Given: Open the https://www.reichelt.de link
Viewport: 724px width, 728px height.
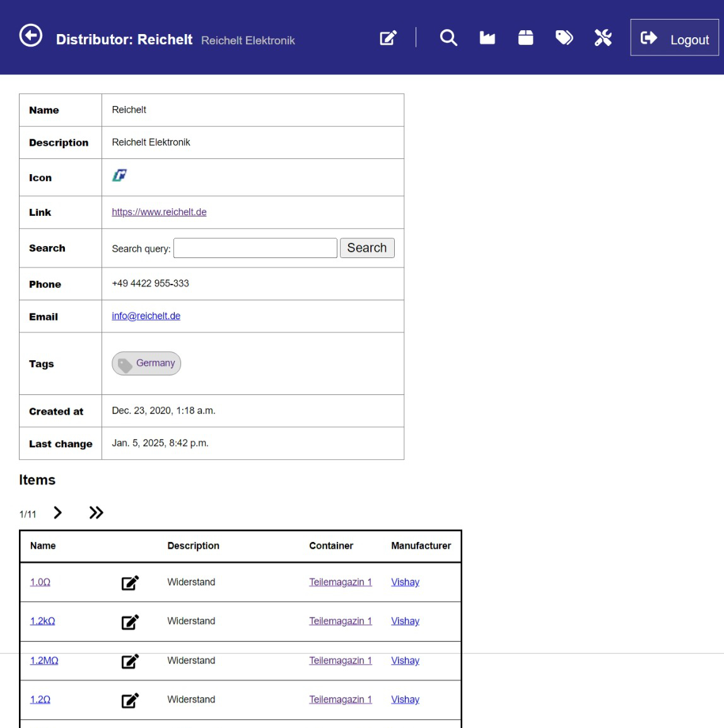Looking at the screenshot, I should pyautogui.click(x=159, y=212).
